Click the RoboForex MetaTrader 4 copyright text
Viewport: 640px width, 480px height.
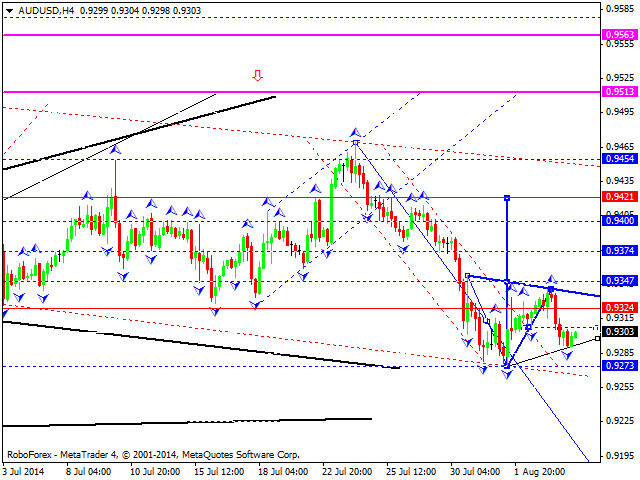(153, 454)
